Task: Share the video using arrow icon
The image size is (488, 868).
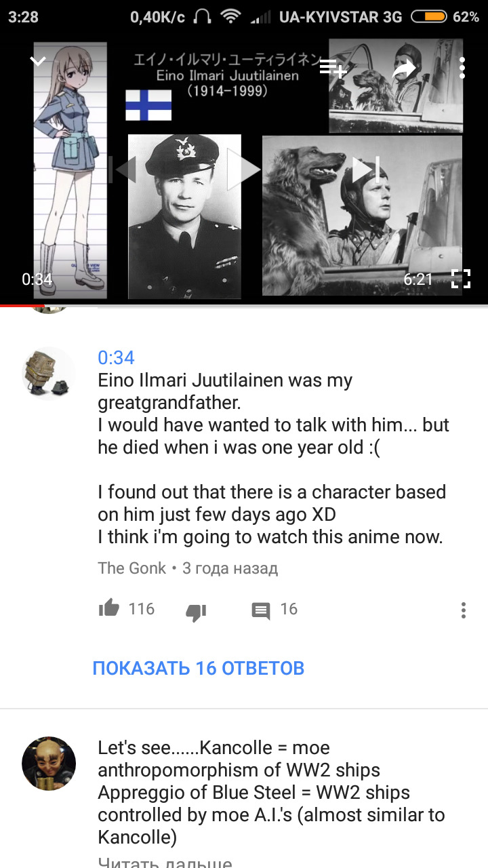Action: pos(405,68)
